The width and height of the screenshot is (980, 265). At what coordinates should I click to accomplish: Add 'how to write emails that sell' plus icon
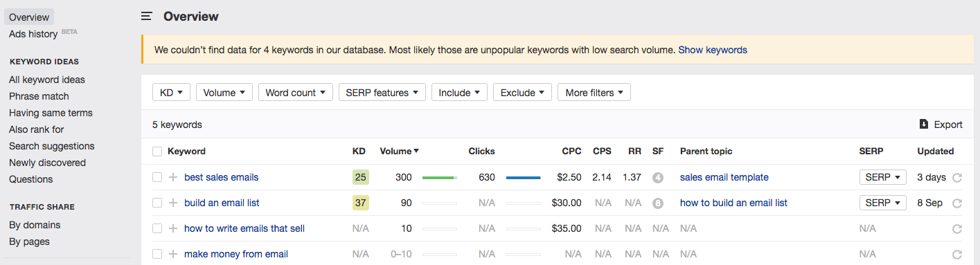tap(173, 228)
